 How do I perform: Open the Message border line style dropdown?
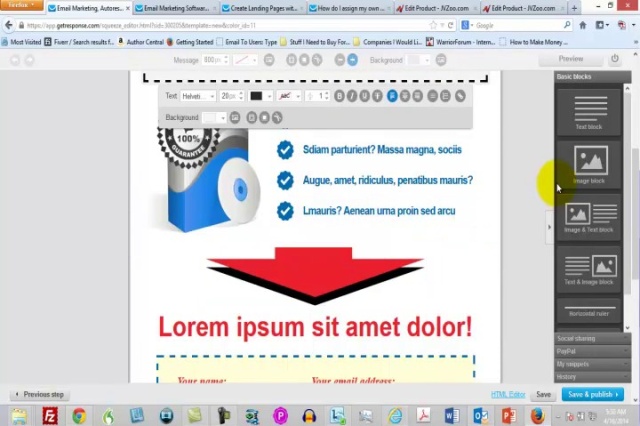pyautogui.click(x=245, y=60)
